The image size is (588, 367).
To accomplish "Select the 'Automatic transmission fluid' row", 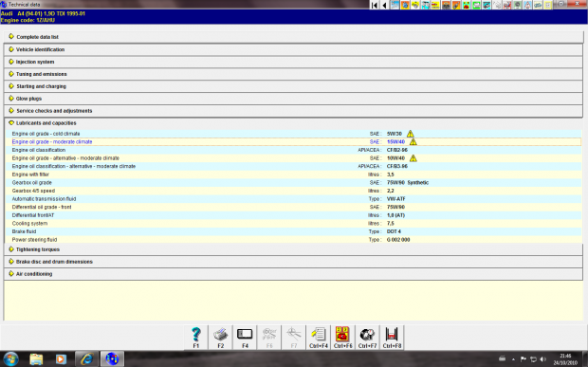I will [x=294, y=199].
